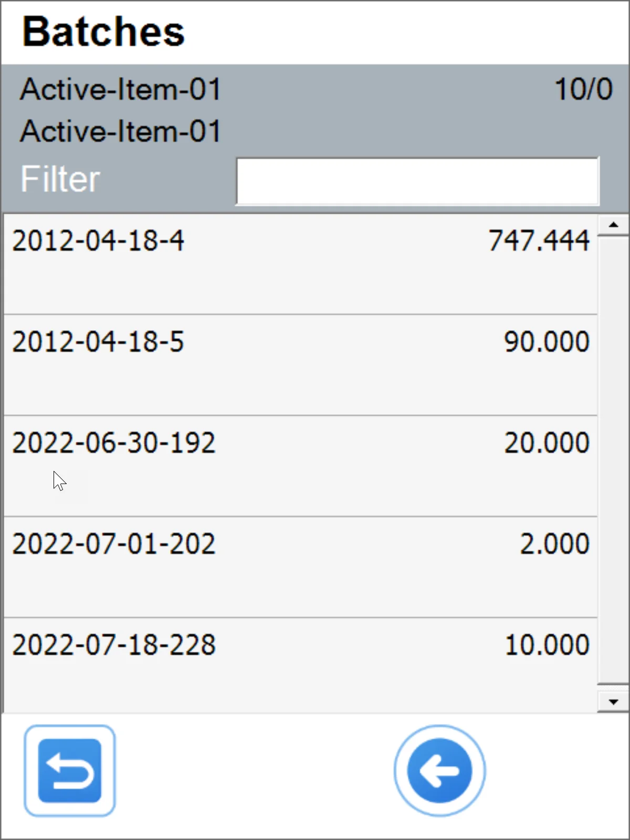This screenshot has height=840, width=630.
Task: Tap the 20.000 quantity value
Action: (547, 443)
